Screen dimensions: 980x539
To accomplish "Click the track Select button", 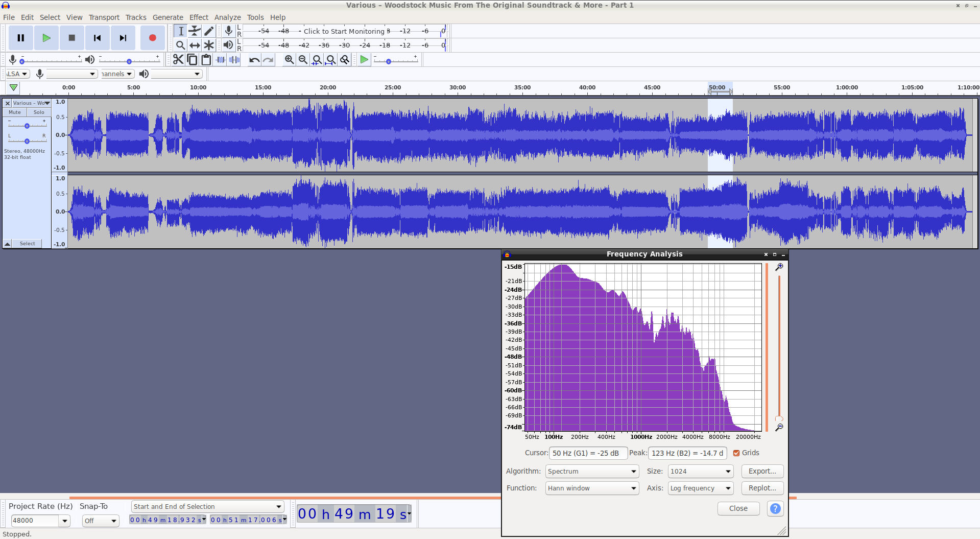I will (28, 244).
